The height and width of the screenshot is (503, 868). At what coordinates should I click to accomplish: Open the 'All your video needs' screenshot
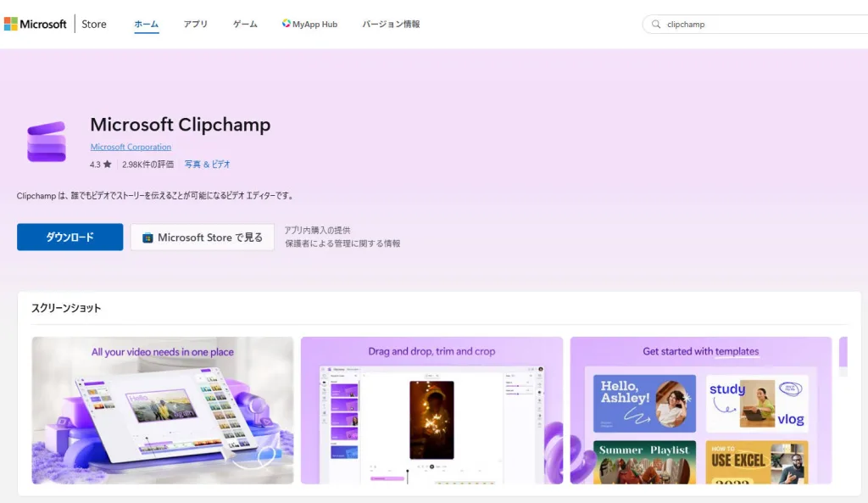tap(162, 411)
